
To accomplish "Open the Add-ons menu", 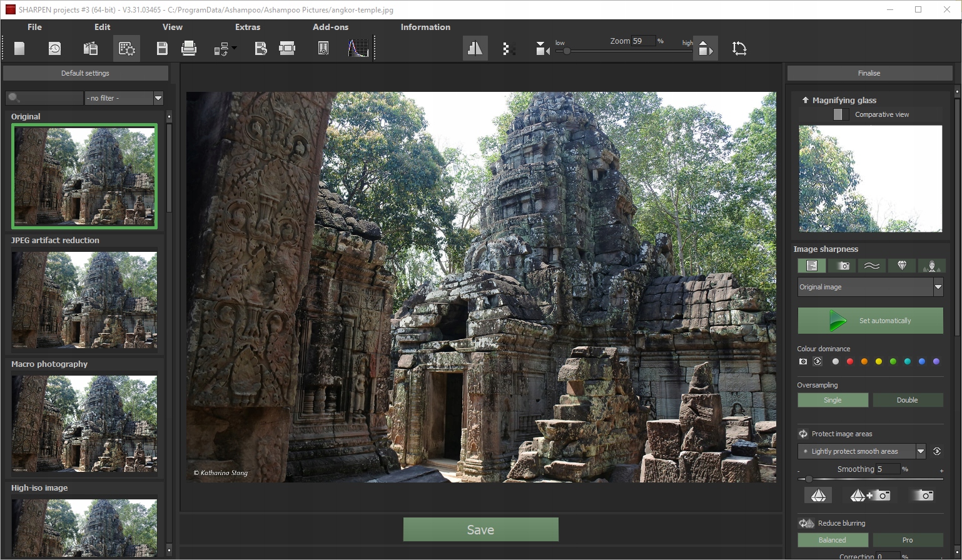I will click(x=330, y=27).
